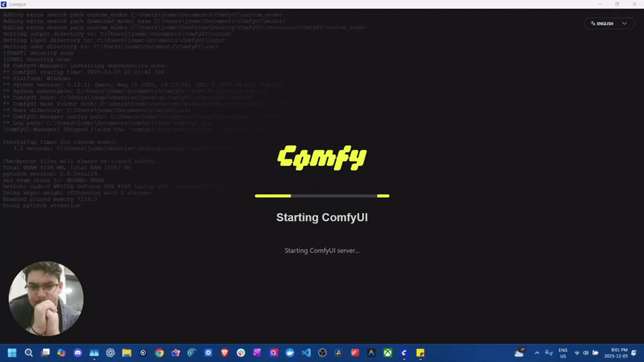Open Discord from the taskbar
The width and height of the screenshot is (644, 362).
click(77, 353)
